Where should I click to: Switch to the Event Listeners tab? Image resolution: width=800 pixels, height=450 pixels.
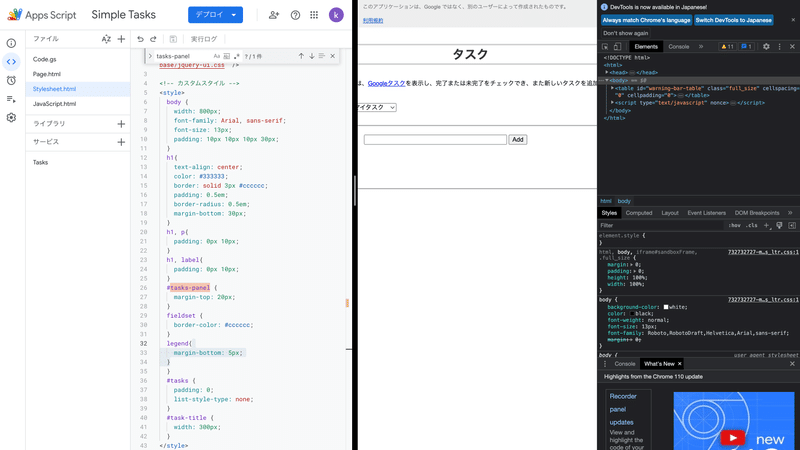coord(706,213)
